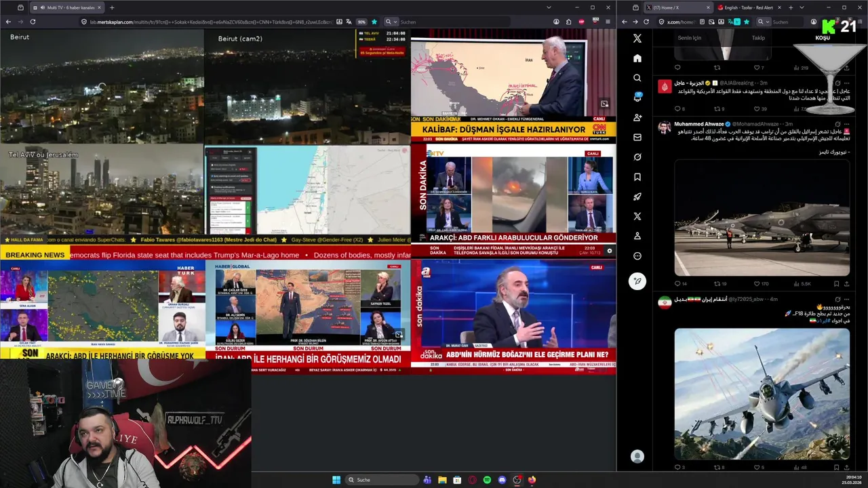
Task: Open Spotify from the taskbar
Action: [487, 480]
